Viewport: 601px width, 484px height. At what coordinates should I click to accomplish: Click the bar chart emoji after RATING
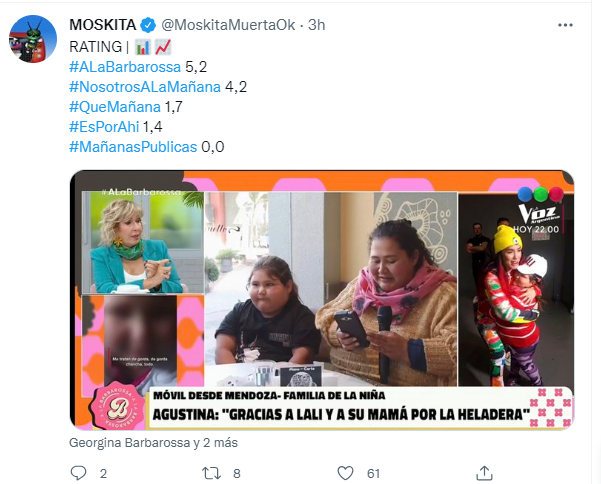pos(143,47)
